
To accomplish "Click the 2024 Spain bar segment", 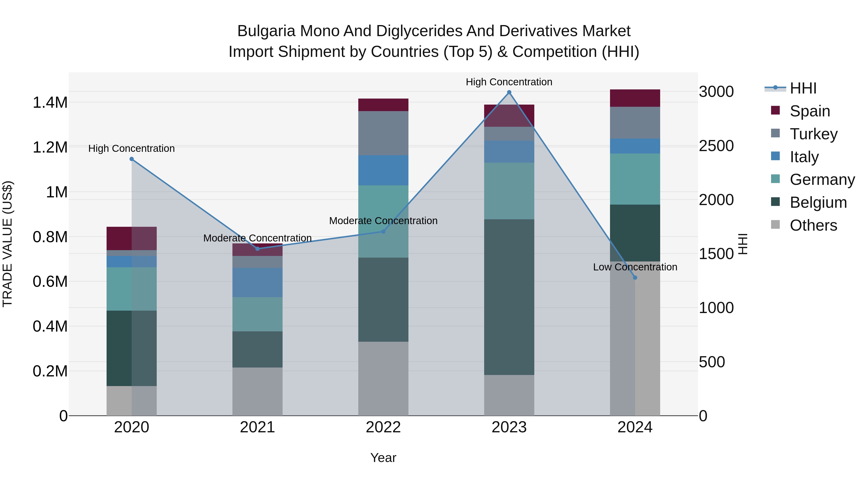I will pyautogui.click(x=635, y=98).
